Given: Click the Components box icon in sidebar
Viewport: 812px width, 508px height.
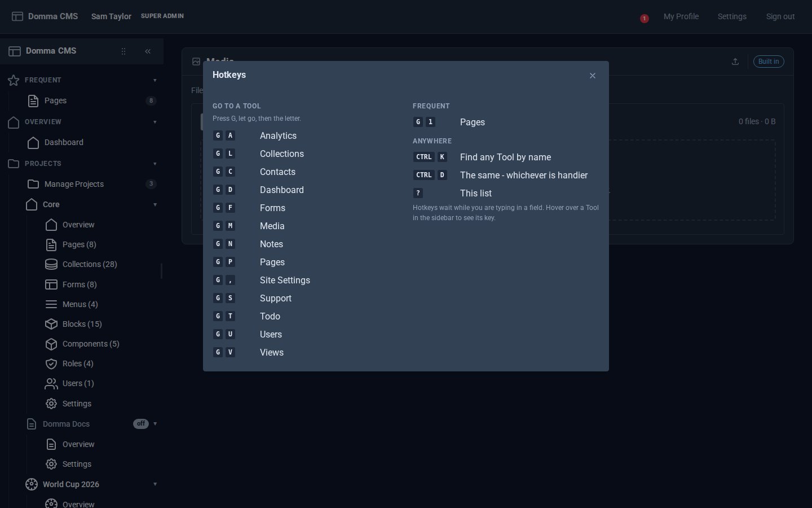Looking at the screenshot, I should coord(51,344).
